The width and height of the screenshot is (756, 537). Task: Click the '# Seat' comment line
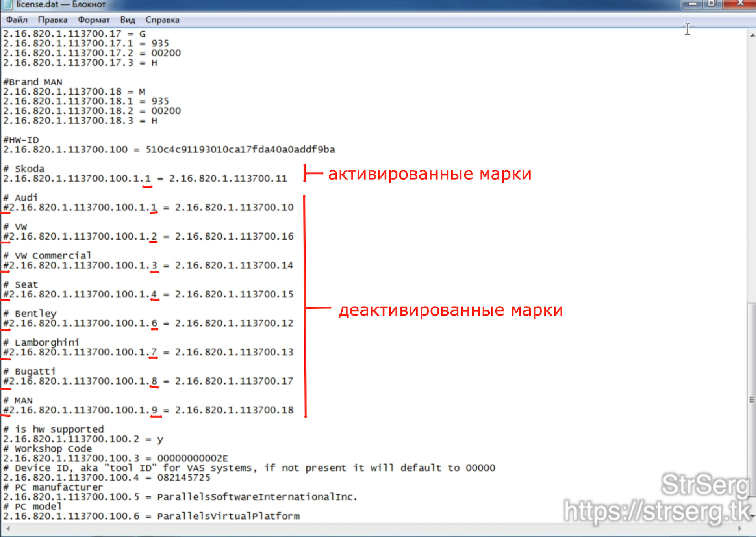point(20,284)
